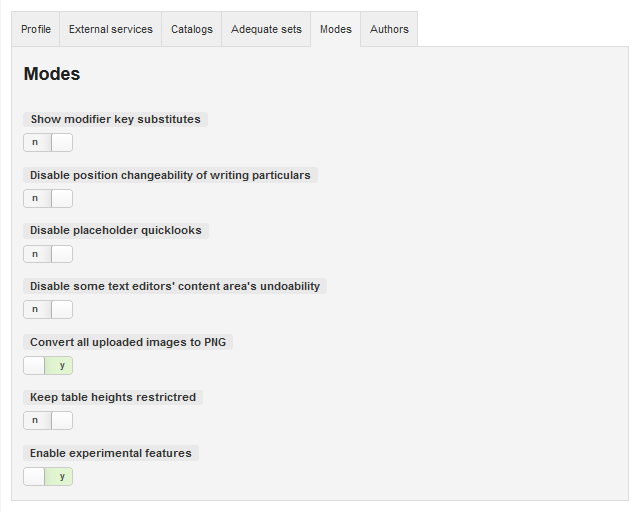This screenshot has height=512, width=640.
Task: Open the Authors tab
Action: (389, 29)
